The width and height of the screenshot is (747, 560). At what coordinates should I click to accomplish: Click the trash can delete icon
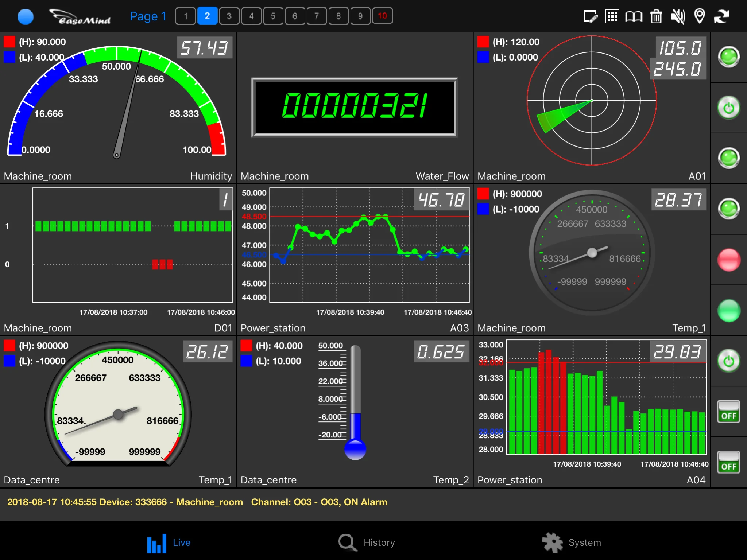click(656, 16)
